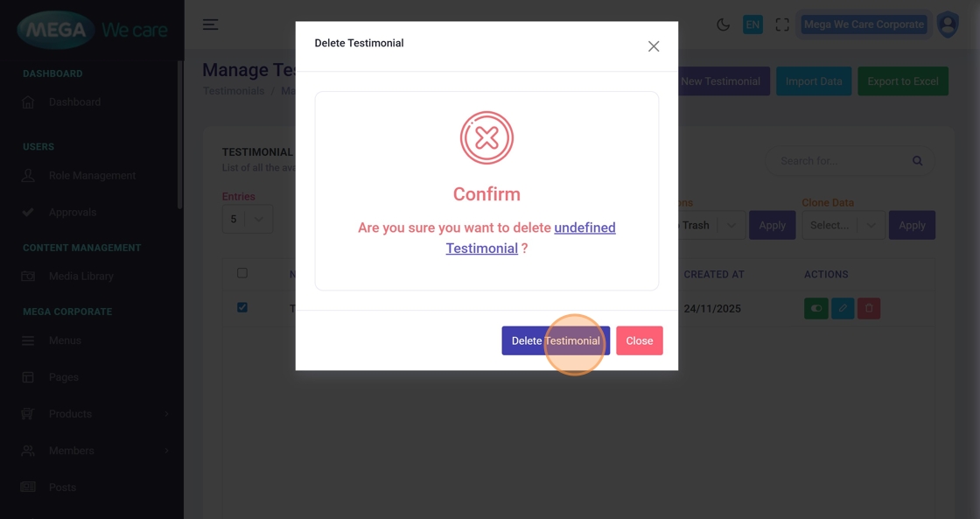Tick the select-all header checkbox
Screen dimensions: 980x519
click(242, 273)
